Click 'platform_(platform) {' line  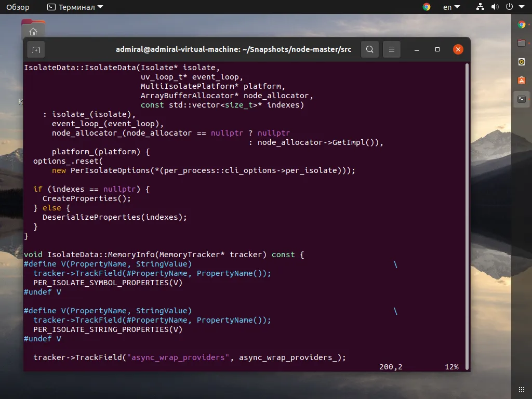click(x=101, y=152)
